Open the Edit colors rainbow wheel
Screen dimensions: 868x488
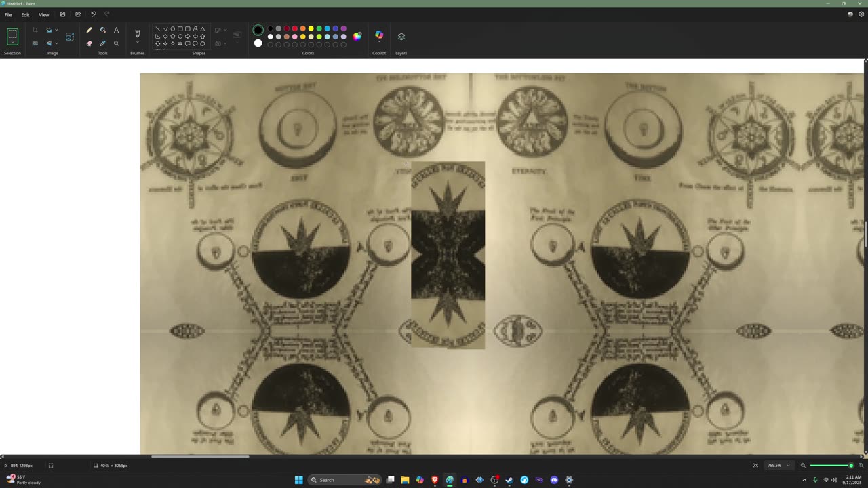pyautogui.click(x=357, y=37)
